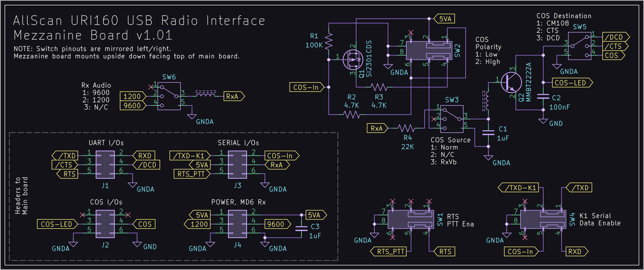The width and height of the screenshot is (644, 270).
Task: Select the Q2 MMBT2222A transistor symbol
Action: click(x=511, y=82)
